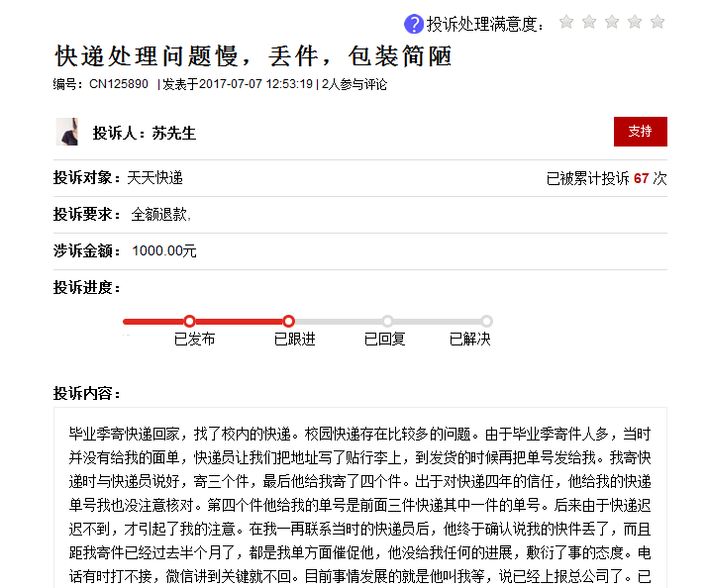Select the 已解决 progress circle marker
The height and width of the screenshot is (588, 708).
[x=487, y=321]
